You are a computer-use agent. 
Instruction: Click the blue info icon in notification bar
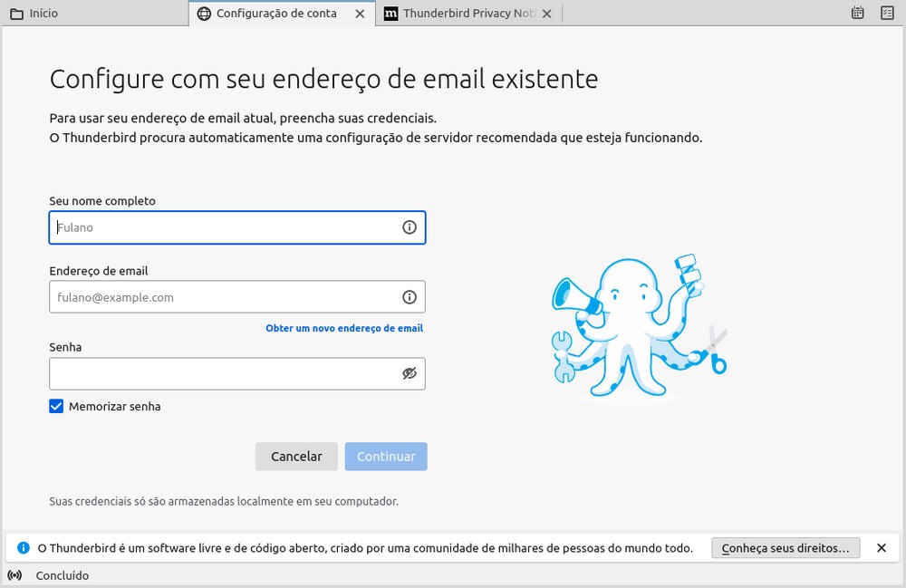pyautogui.click(x=24, y=547)
